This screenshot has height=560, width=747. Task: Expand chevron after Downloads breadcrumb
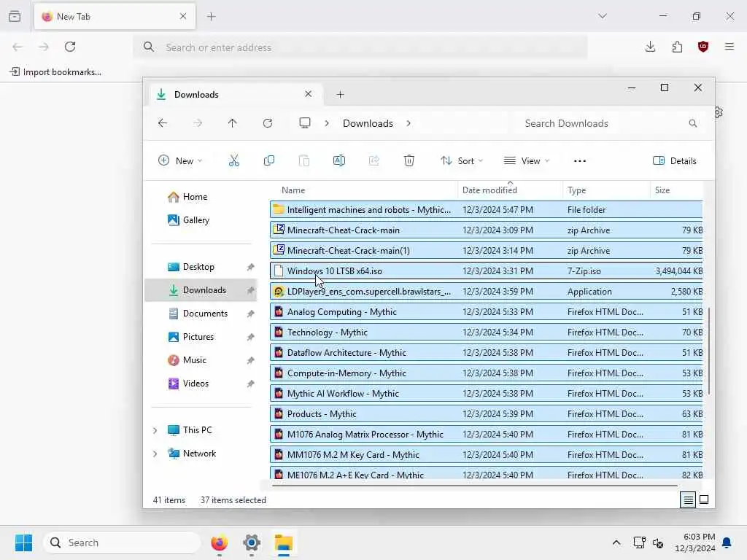click(409, 123)
